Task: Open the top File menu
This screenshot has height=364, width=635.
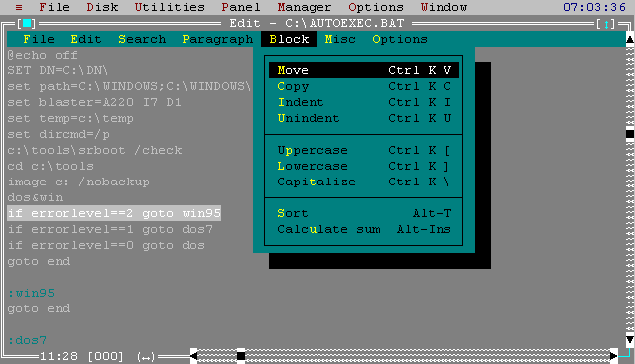Action: click(55, 7)
